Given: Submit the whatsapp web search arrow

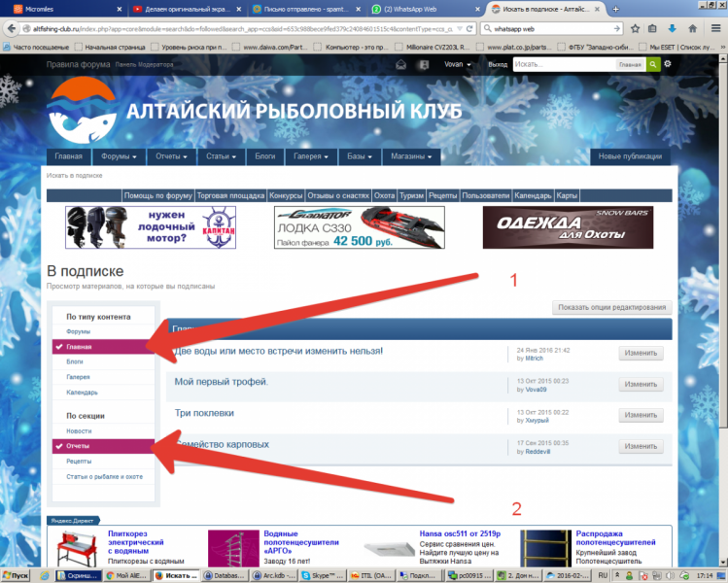Looking at the screenshot, I should pos(616,29).
